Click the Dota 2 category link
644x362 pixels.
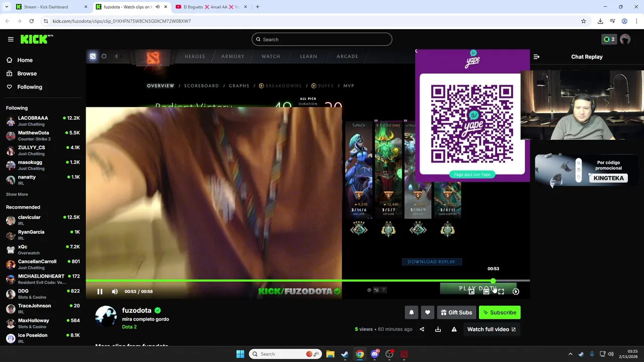pyautogui.click(x=129, y=327)
